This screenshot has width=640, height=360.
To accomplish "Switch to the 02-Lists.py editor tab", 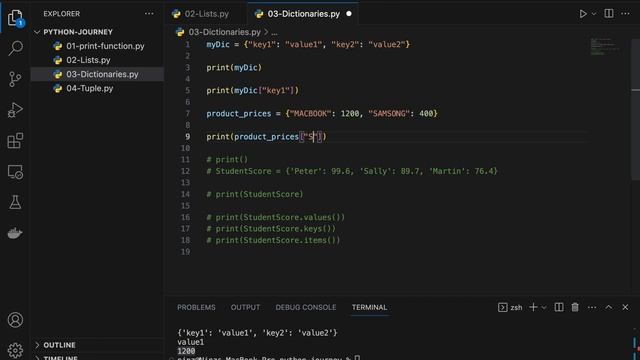I will coord(206,14).
